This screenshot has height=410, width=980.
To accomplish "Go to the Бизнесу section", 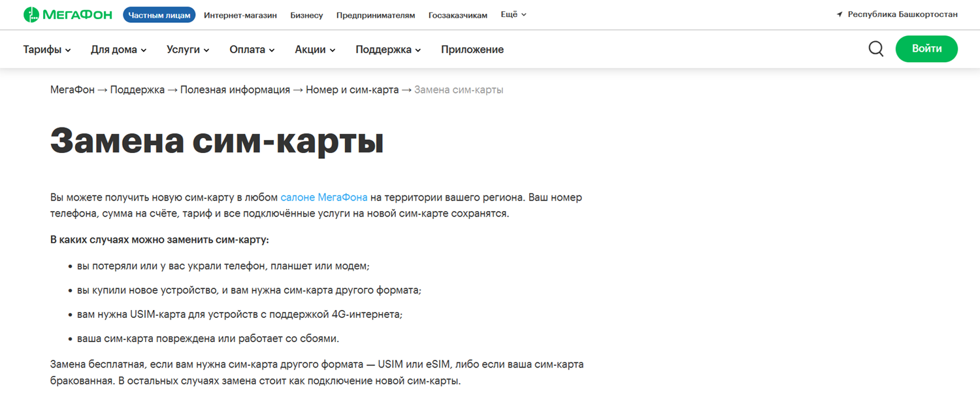I will point(306,15).
